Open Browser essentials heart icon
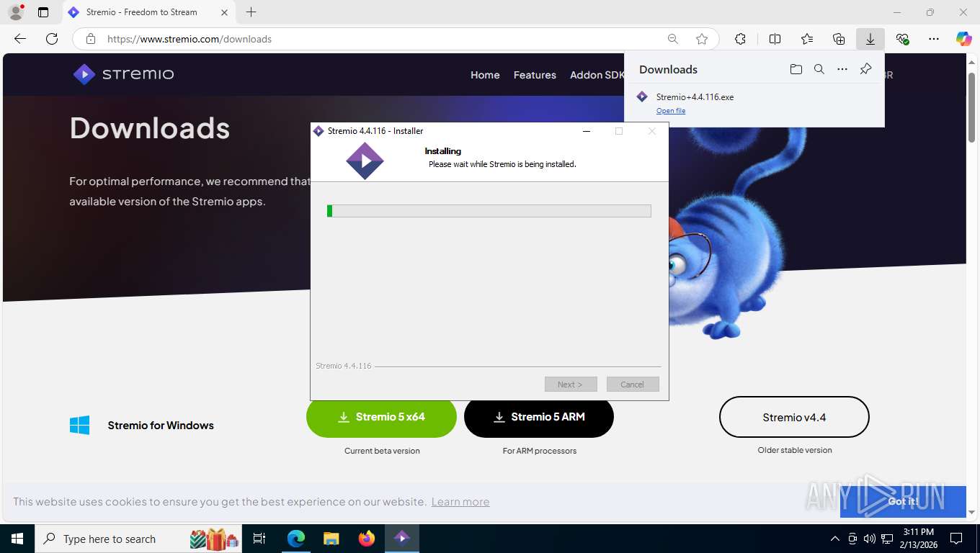The image size is (980, 553). (x=902, y=39)
